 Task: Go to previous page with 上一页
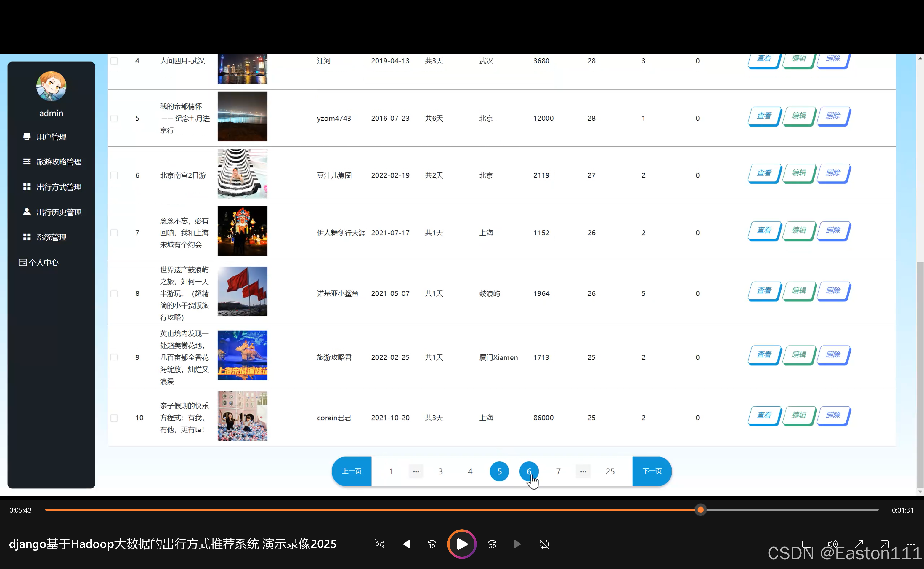point(352,471)
